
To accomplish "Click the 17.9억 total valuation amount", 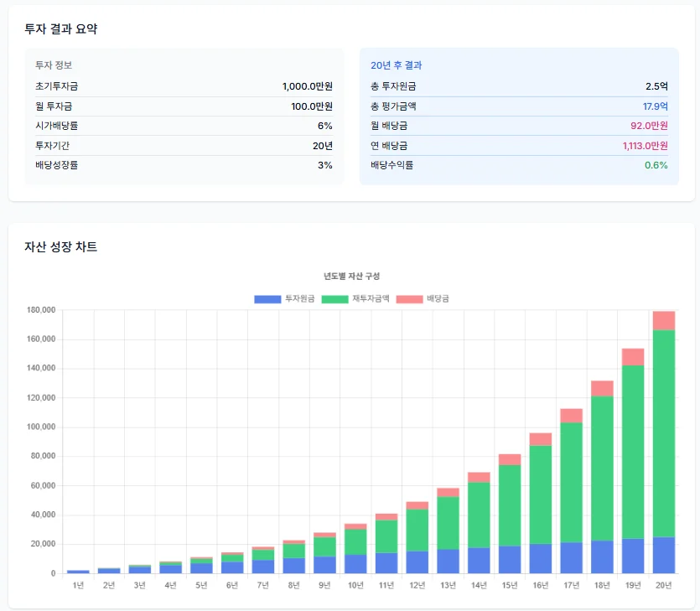I will pyautogui.click(x=655, y=106).
